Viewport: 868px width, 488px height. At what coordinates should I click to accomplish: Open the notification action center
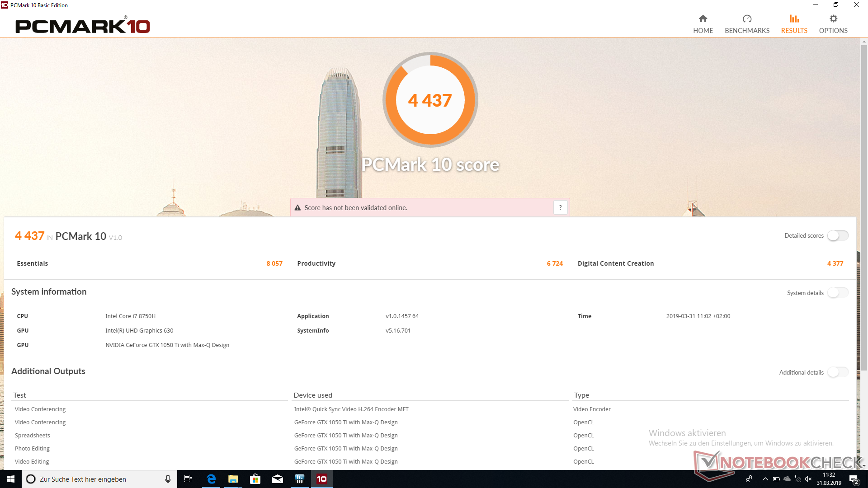854,479
